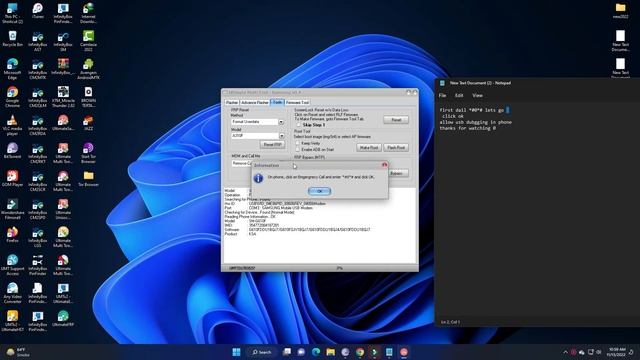Open the Internet Download Manager icon
This screenshot has height=360, width=640.
coord(88,13)
